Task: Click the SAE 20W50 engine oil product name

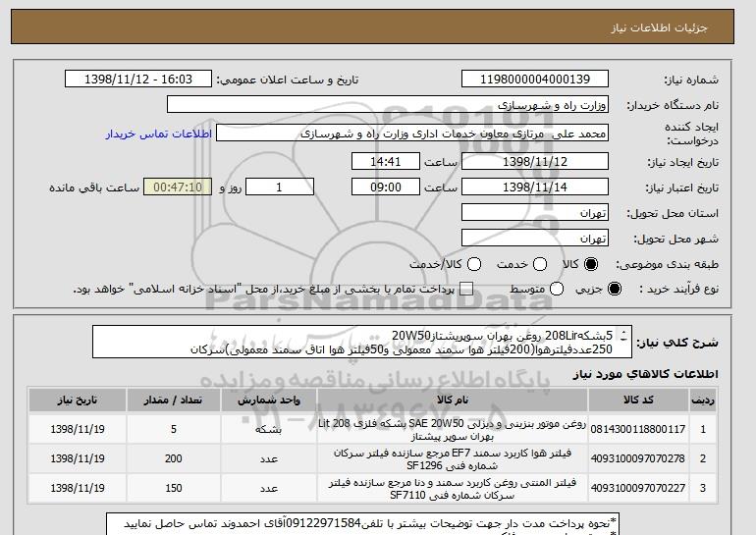Action: (x=453, y=430)
